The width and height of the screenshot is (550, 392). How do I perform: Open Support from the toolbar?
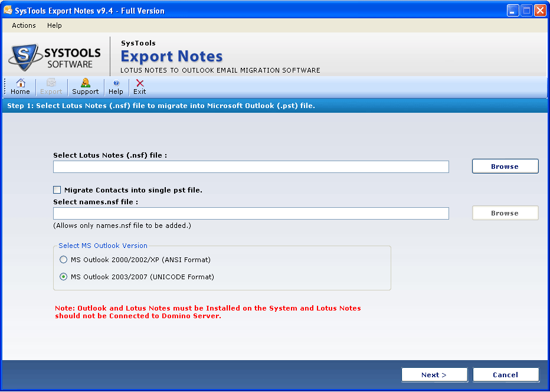(x=85, y=87)
